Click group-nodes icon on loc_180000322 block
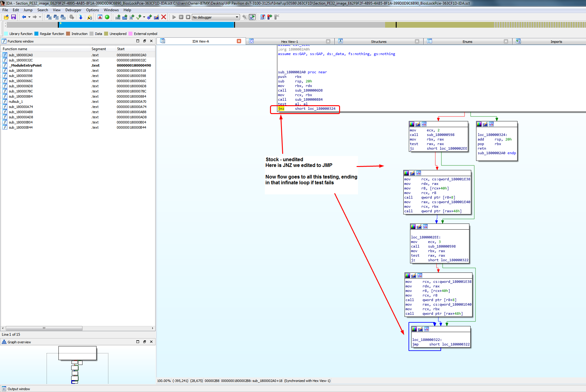 point(426,329)
